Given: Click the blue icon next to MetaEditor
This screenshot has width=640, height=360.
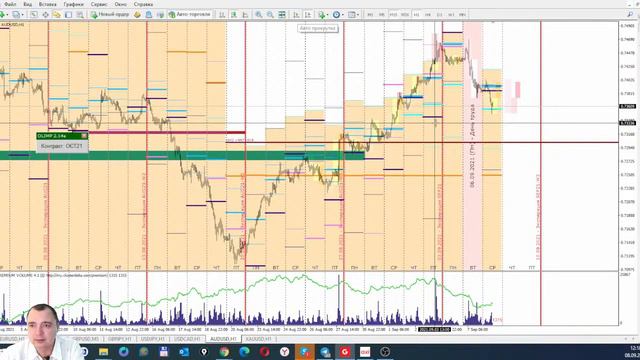Looking at the screenshot, I should [149, 15].
